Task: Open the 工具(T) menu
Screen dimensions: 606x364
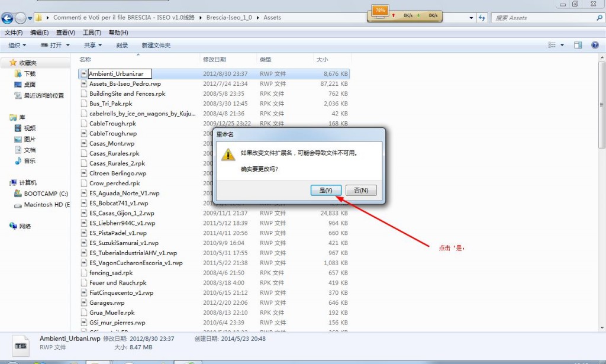Action: click(92, 33)
